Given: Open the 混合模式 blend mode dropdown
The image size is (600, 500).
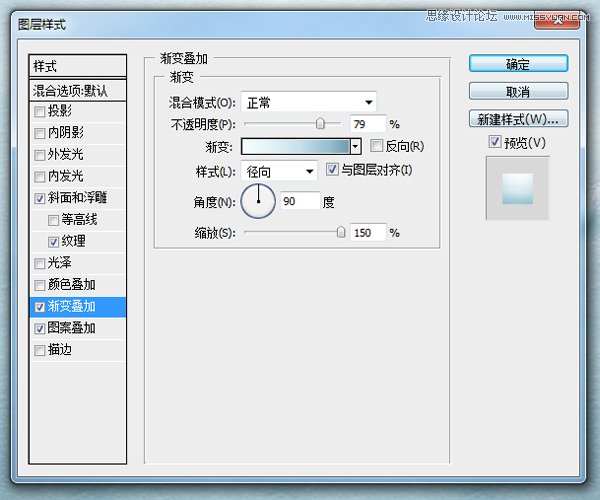Looking at the screenshot, I should (x=308, y=102).
